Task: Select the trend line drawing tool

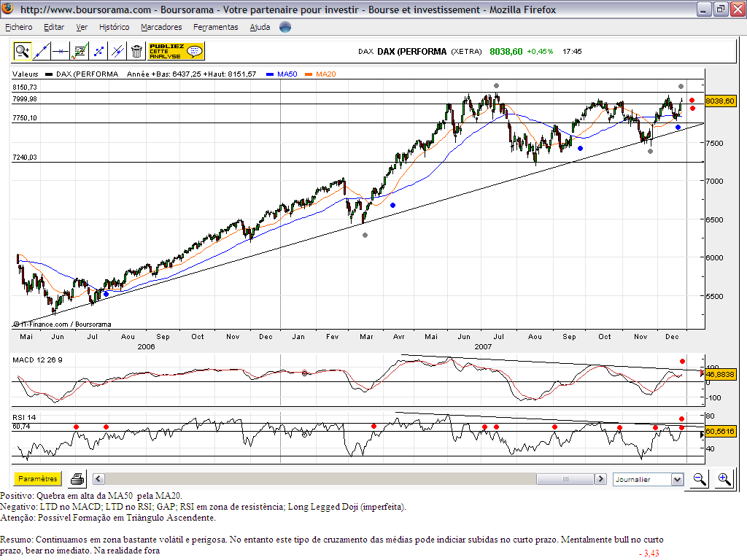Action: [x=41, y=51]
